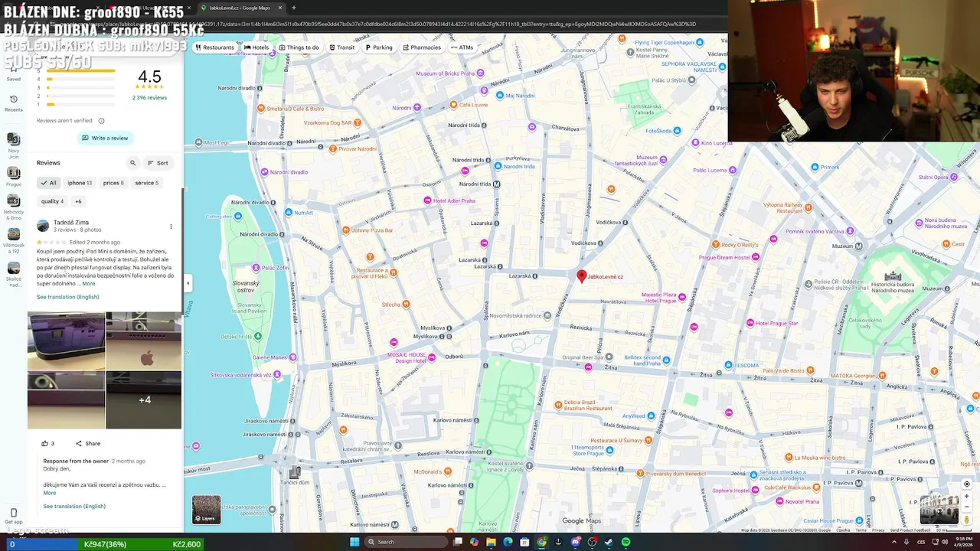Click See translation under owner response

click(x=74, y=507)
